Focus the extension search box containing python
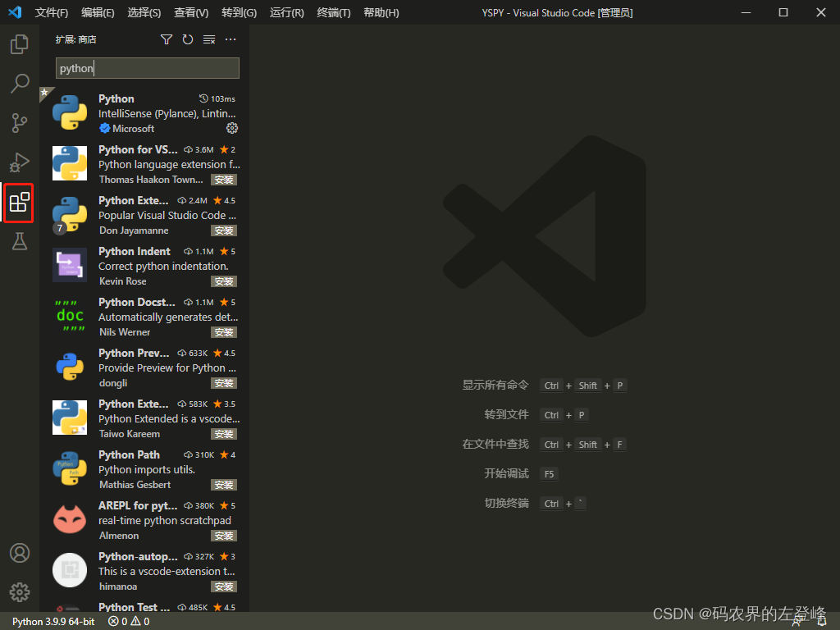The image size is (840, 630). [x=148, y=68]
